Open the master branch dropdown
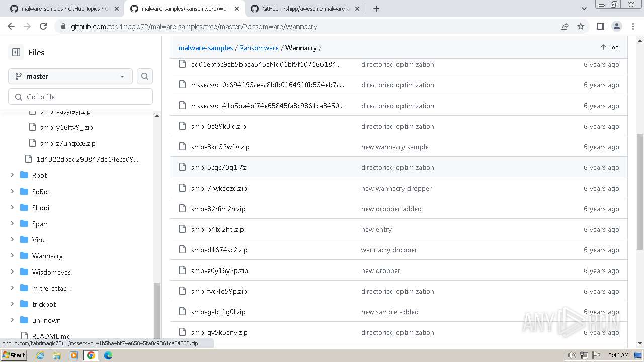This screenshot has width=644, height=362. click(70, 76)
